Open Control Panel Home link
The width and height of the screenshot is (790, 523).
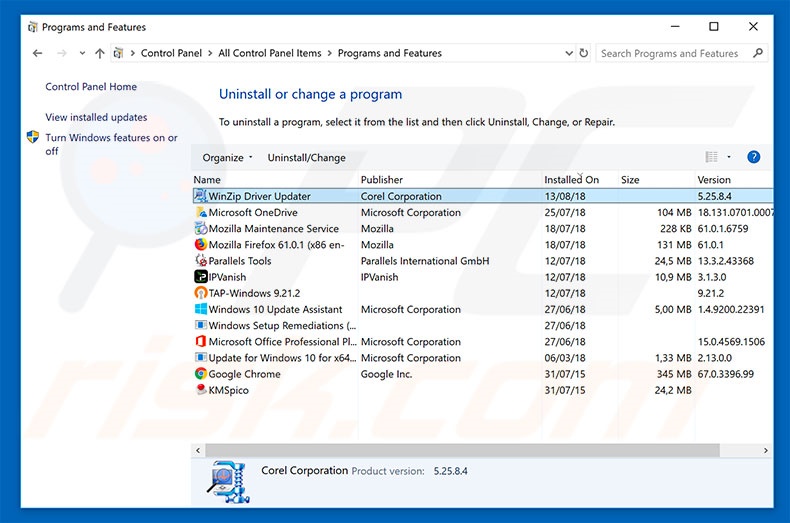[x=91, y=87]
